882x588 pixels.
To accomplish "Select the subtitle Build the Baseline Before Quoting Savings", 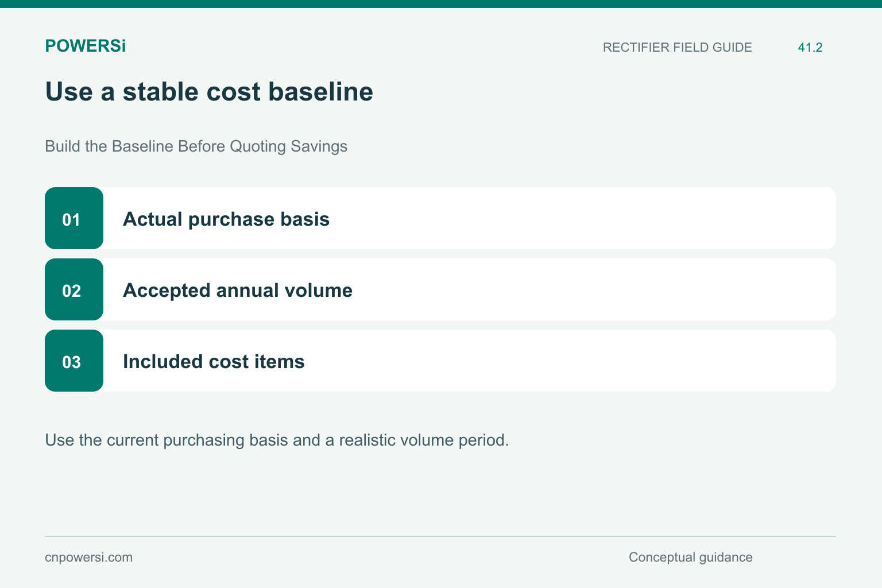I will pyautogui.click(x=196, y=146).
